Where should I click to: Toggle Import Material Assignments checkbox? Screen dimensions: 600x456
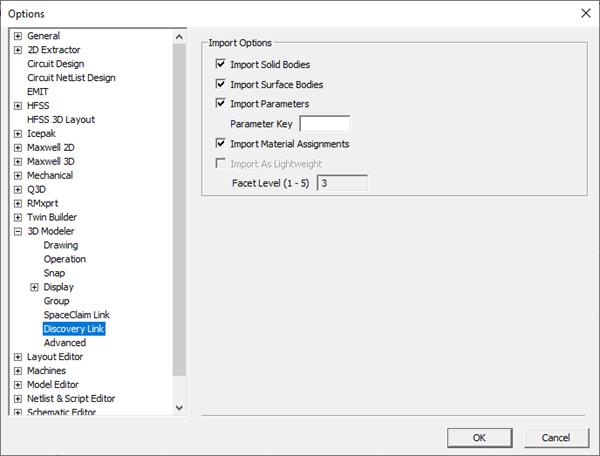[x=220, y=143]
